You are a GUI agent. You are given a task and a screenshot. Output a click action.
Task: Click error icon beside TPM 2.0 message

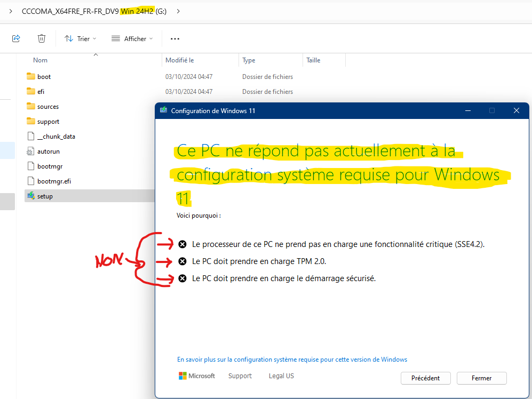(182, 261)
